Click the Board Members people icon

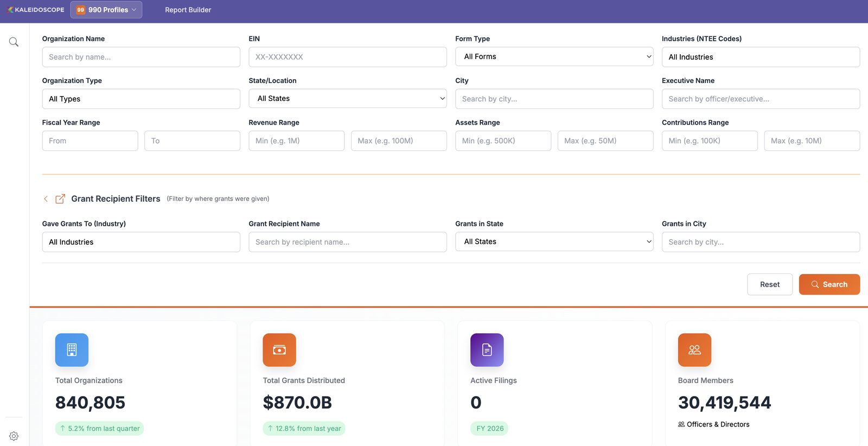tap(694, 350)
